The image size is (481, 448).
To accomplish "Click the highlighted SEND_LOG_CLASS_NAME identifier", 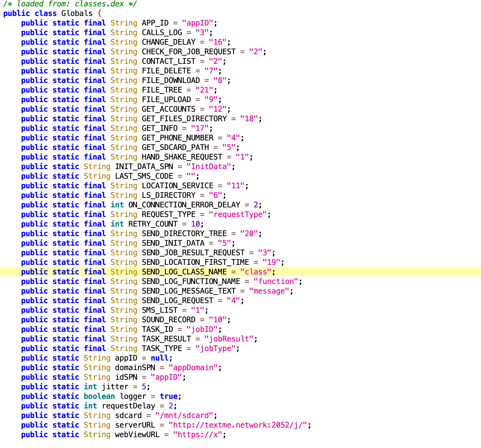I will click(x=184, y=272).
